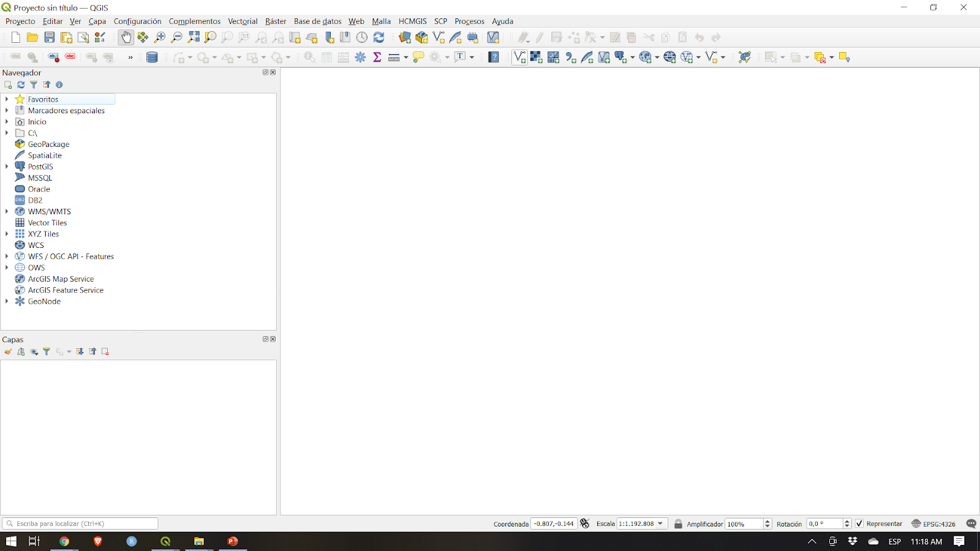Image resolution: width=980 pixels, height=551 pixels.
Task: Toggle the Representar render checkbox
Action: tap(859, 523)
